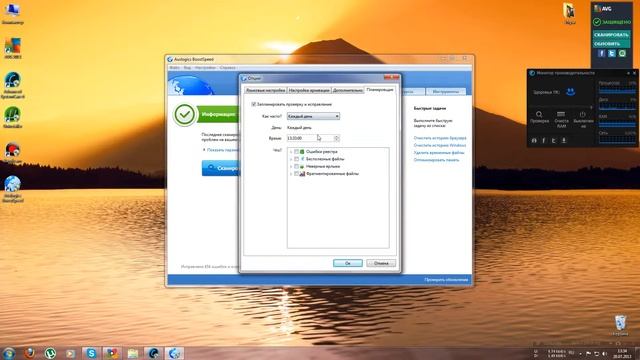640x360 pixels.
Task: Expand the 'Ошибки реестра' tree node
Action: [291, 152]
